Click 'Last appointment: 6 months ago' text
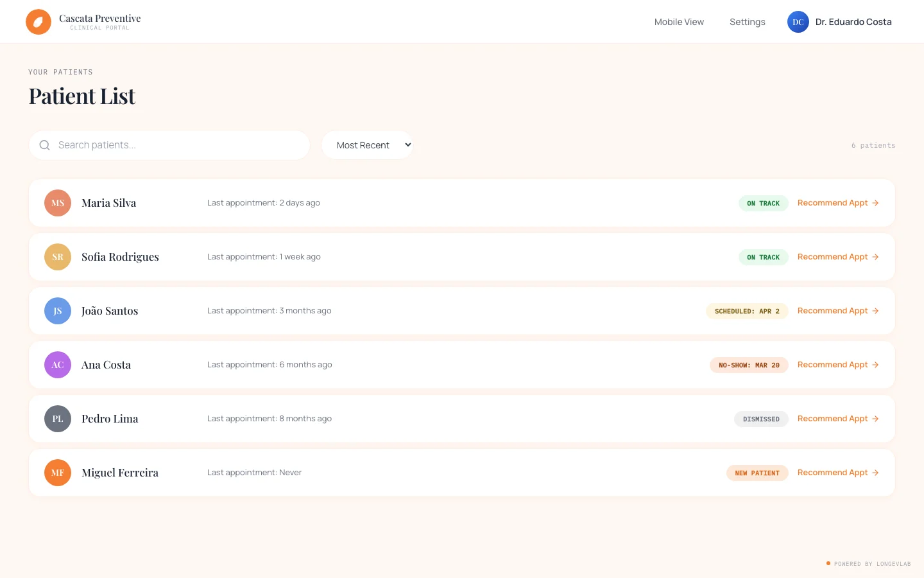This screenshot has height=578, width=924. [x=269, y=365]
